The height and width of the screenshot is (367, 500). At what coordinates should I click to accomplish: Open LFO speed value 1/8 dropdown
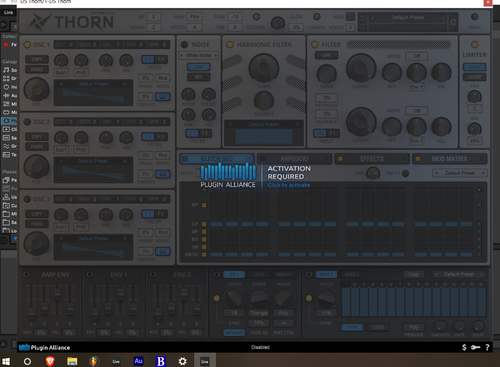[234, 313]
